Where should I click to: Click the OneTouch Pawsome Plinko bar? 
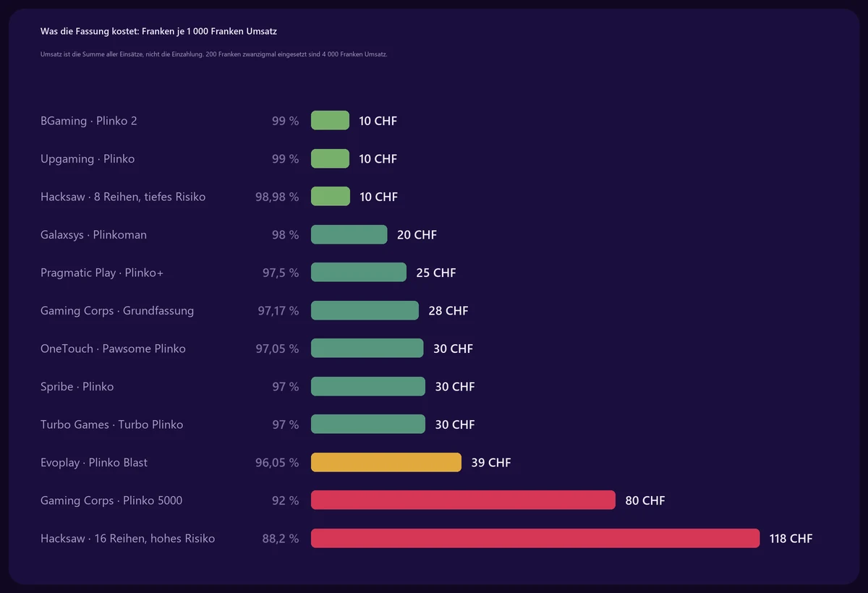pos(367,349)
